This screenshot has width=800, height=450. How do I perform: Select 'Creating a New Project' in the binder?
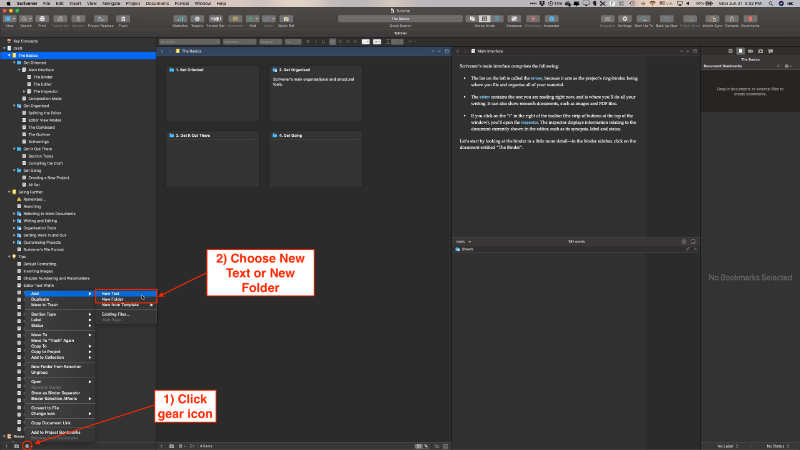tap(49, 178)
